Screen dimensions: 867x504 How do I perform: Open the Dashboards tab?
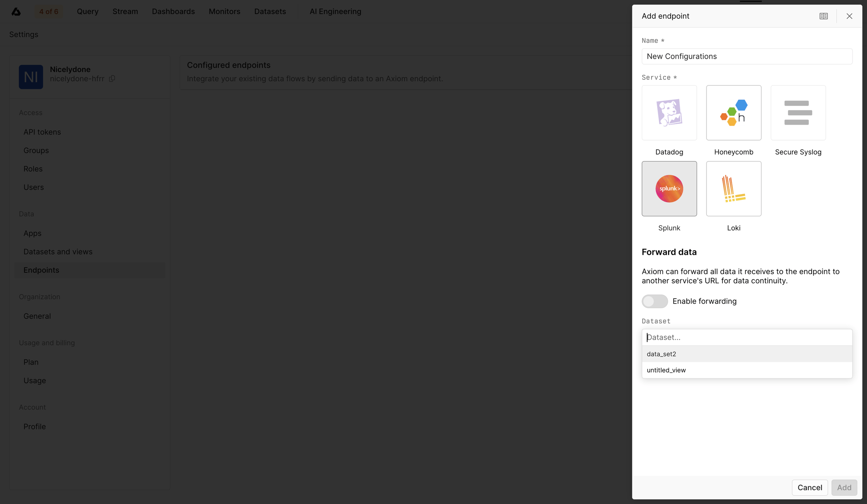click(x=173, y=12)
